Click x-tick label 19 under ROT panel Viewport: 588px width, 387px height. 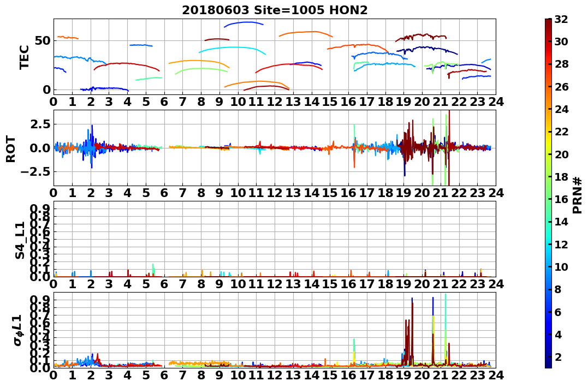click(404, 193)
